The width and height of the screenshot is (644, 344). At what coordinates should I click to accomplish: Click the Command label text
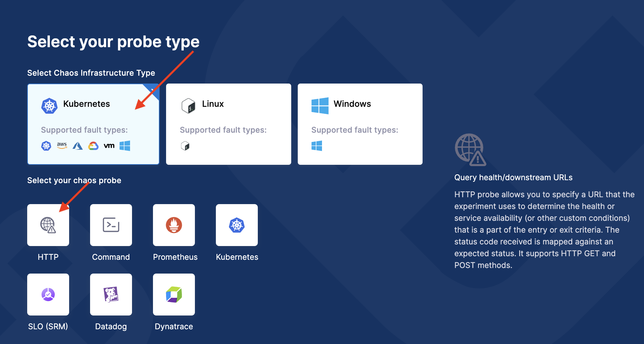click(111, 257)
